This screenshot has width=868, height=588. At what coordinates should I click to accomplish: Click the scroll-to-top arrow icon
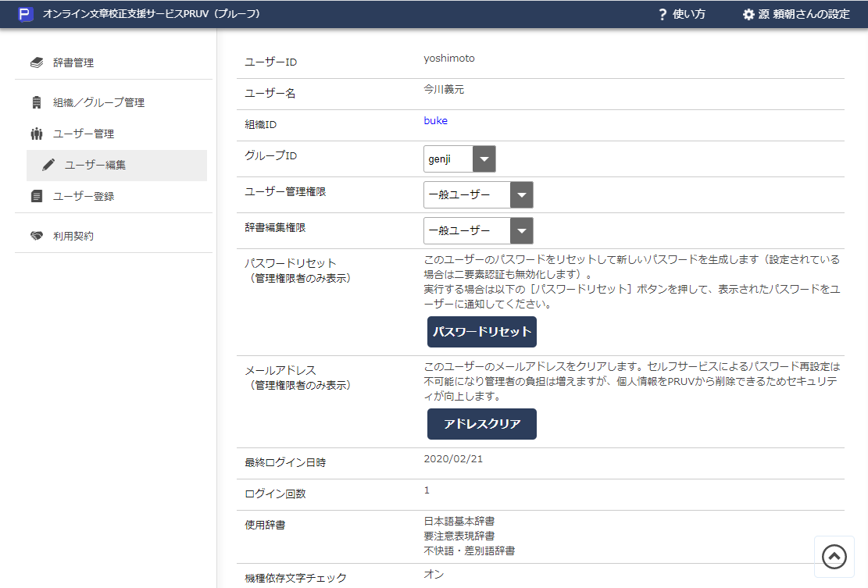click(834, 556)
